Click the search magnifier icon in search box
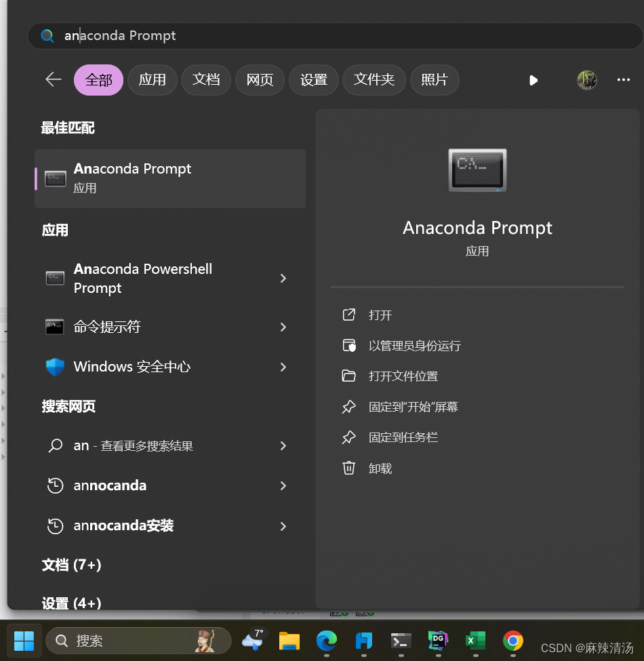 tap(47, 36)
